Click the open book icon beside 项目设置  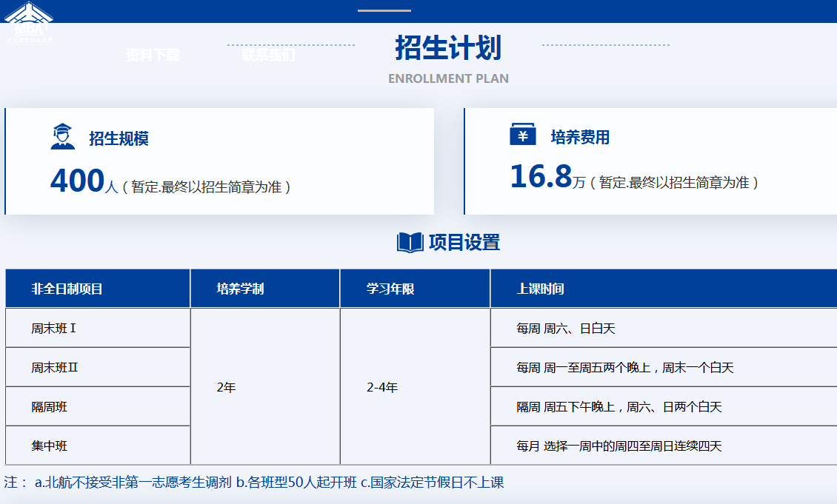coord(410,243)
